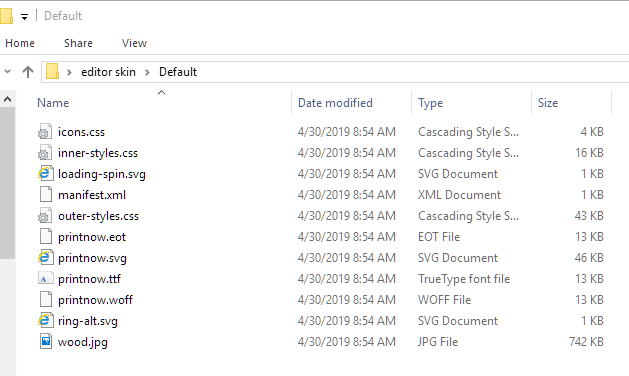629x376 pixels.
Task: Click the date modified of manifest.xml
Action: coord(347,195)
